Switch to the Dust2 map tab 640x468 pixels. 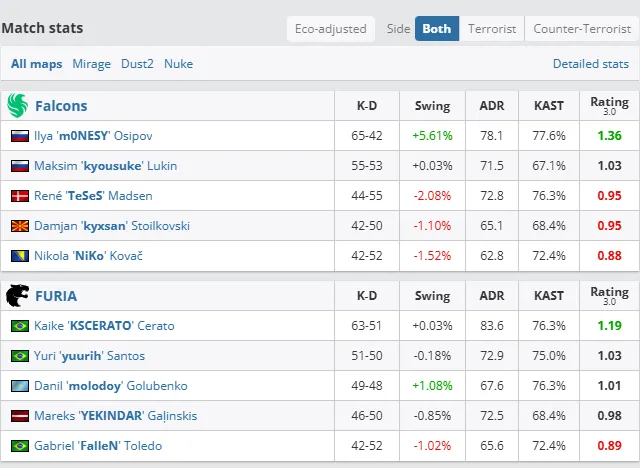[x=137, y=64]
